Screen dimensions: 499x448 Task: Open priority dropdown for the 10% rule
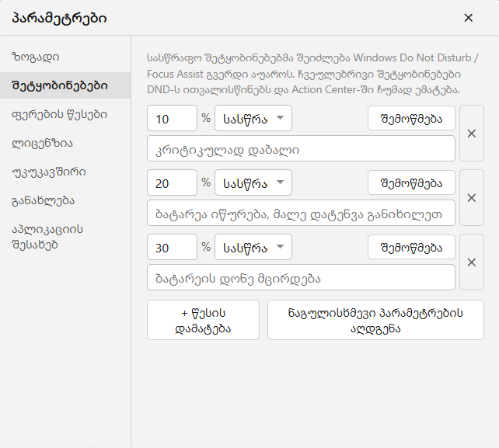253,118
